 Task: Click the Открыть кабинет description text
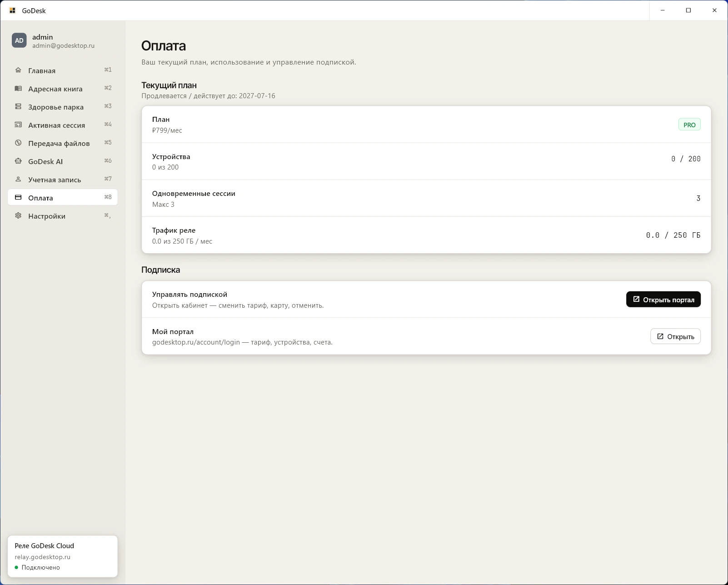(238, 305)
